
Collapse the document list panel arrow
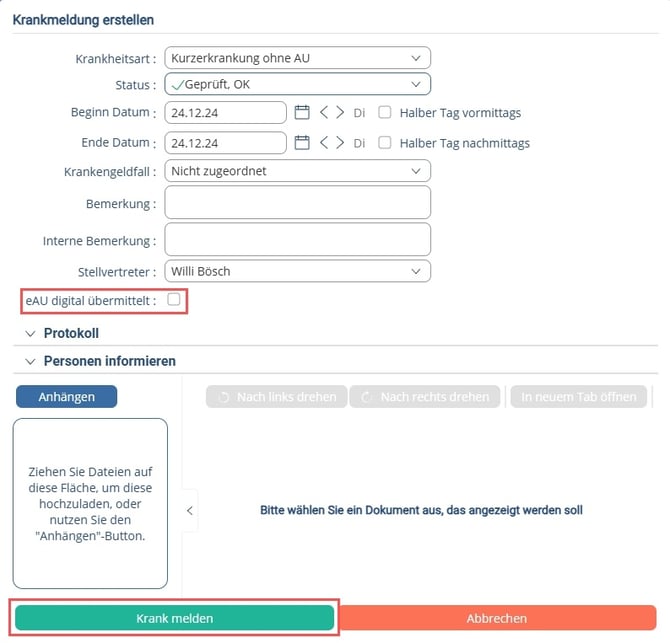(x=190, y=511)
